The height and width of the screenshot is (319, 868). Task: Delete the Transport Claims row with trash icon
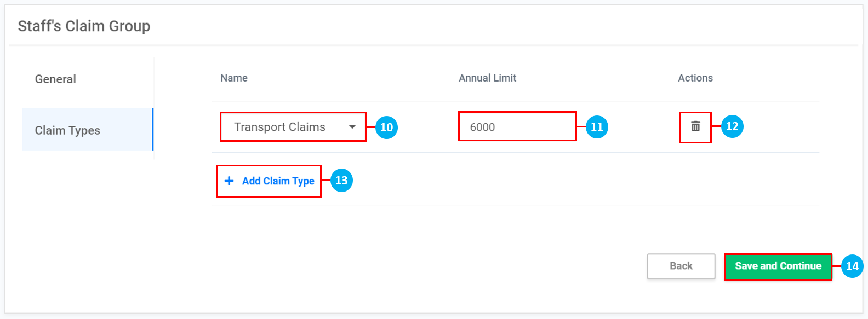[695, 126]
